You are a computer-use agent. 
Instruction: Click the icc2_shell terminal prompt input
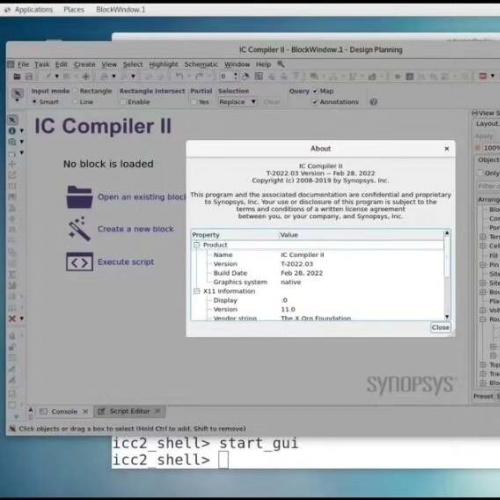pos(223,460)
